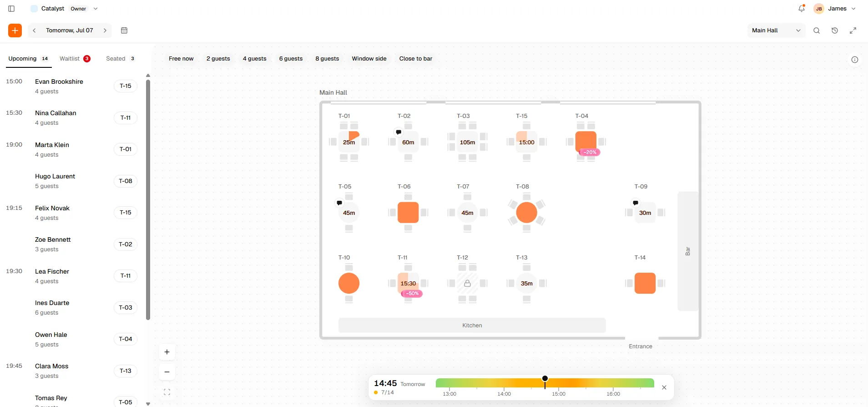Toggle the Free now filter

181,59
